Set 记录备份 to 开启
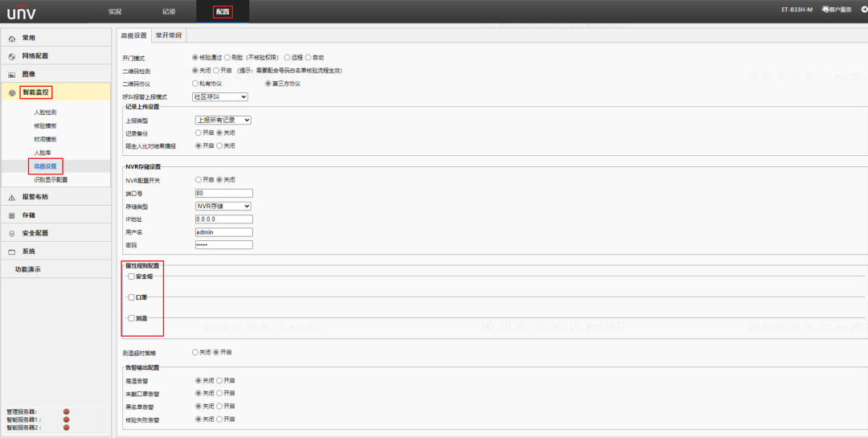This screenshot has height=438, width=868. 199,133
